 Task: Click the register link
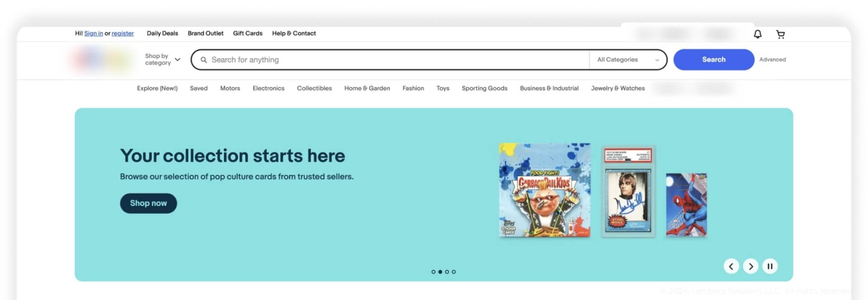point(123,33)
